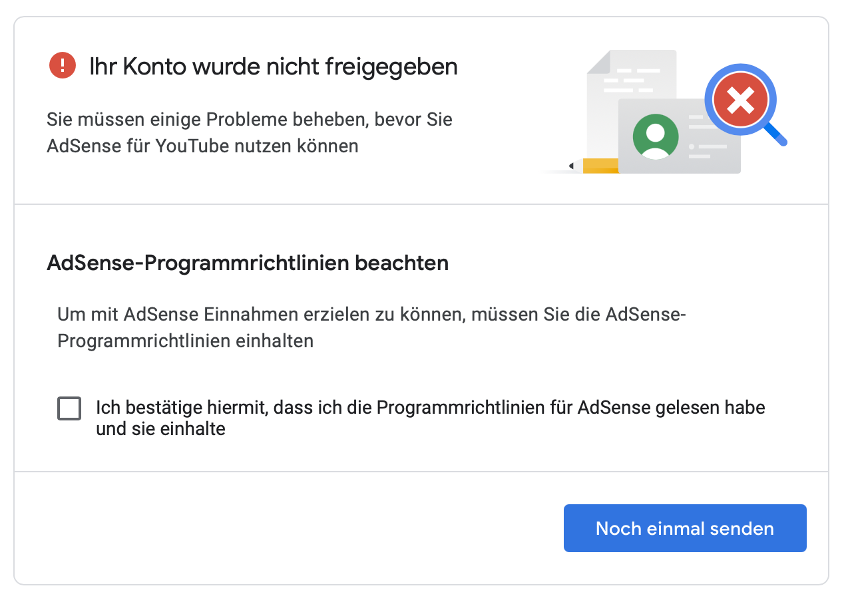The height and width of the screenshot is (616, 852).
Task: Click the text lines on the paper sheet
Action: [x=630, y=80]
